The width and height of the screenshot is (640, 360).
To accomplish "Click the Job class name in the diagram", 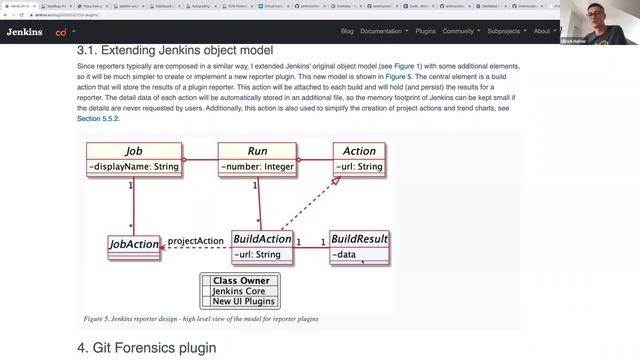I will pos(134,151).
